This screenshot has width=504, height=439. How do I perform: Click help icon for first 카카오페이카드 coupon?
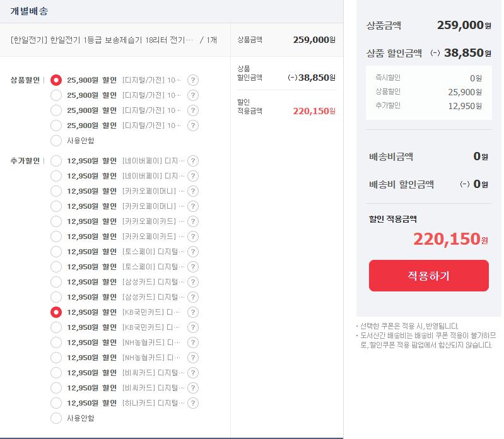click(193, 221)
